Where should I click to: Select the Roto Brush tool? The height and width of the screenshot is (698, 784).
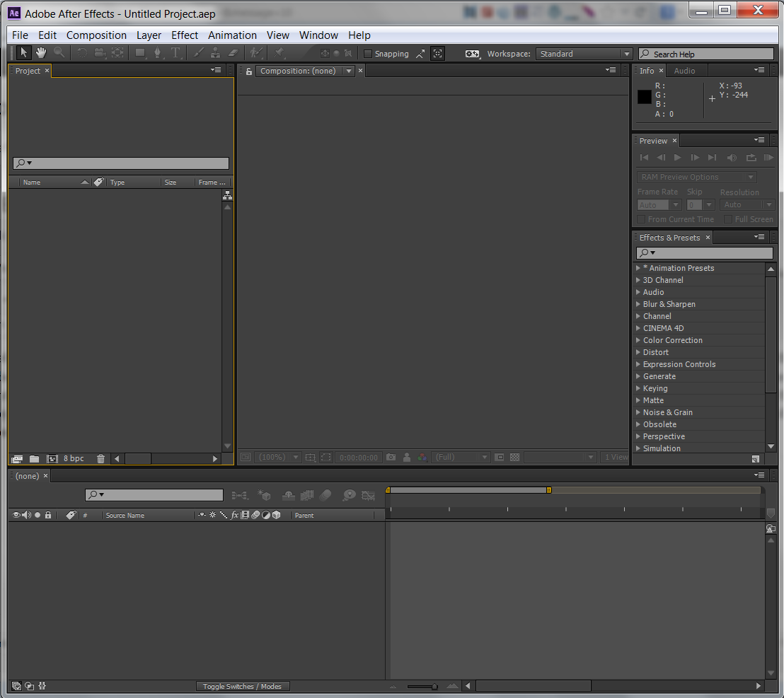tap(256, 52)
